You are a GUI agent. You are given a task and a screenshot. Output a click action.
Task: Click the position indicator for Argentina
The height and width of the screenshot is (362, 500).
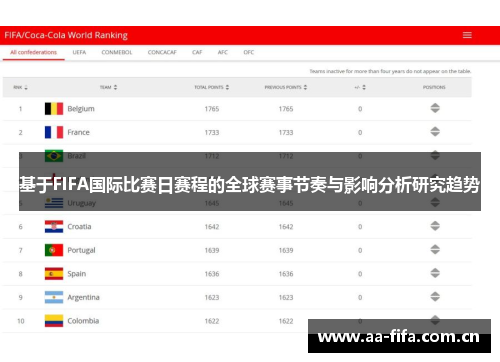pos(435,297)
